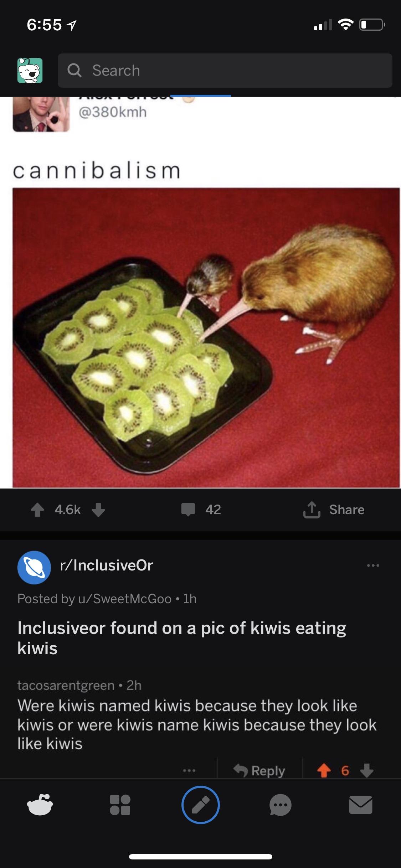Downvote the post with 4.6k votes
The image size is (401, 868).
tap(98, 510)
